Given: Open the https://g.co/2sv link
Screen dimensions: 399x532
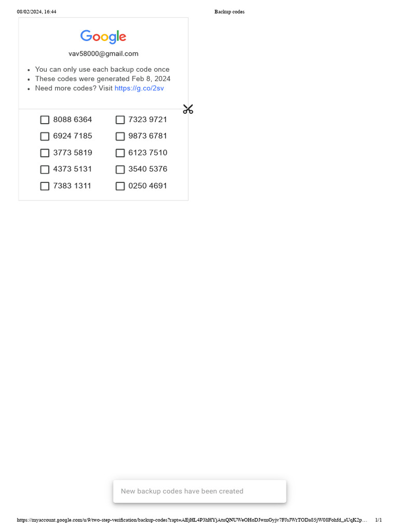Looking at the screenshot, I should pos(139,88).
